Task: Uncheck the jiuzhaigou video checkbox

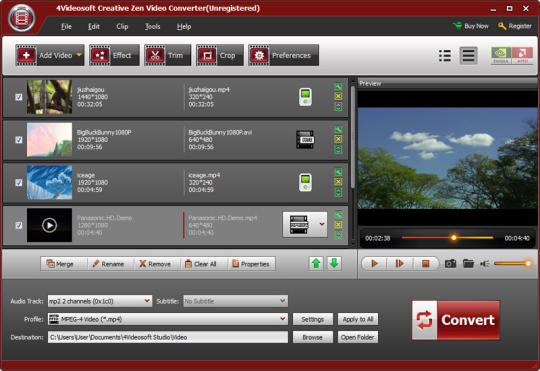Action: coord(19,97)
